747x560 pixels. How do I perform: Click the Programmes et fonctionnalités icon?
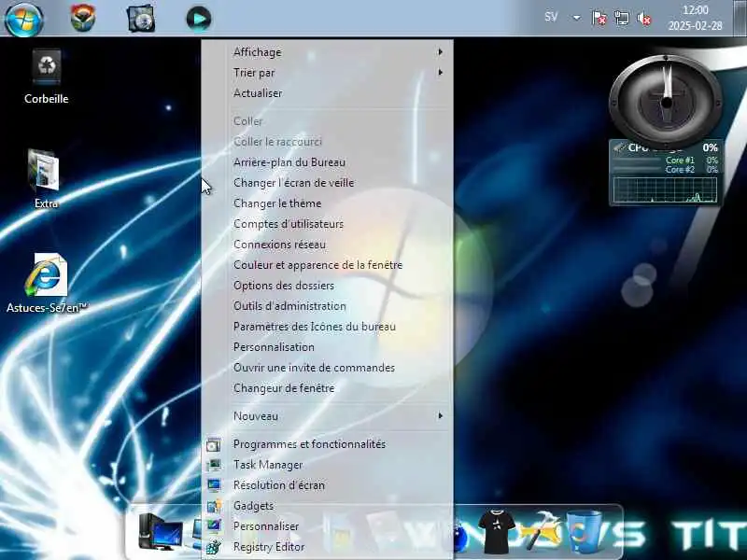[x=214, y=445]
